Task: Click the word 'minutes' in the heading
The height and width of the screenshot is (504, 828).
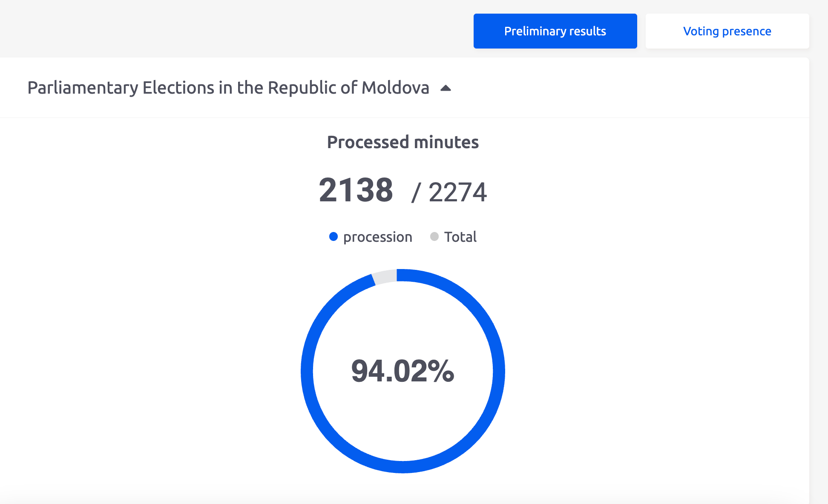Action: tap(446, 142)
